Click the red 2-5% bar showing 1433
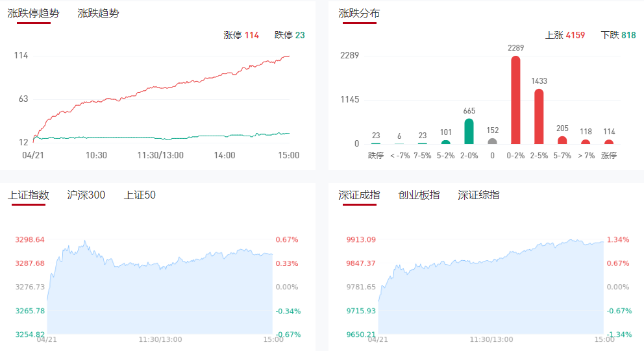The width and height of the screenshot is (644, 351). click(539, 117)
